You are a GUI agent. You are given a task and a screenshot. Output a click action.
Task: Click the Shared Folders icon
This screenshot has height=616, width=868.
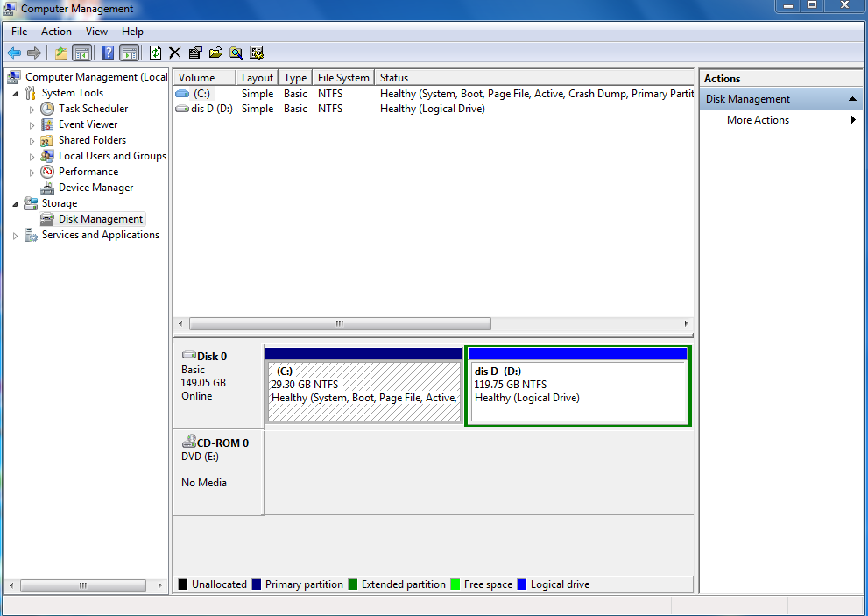coord(47,140)
